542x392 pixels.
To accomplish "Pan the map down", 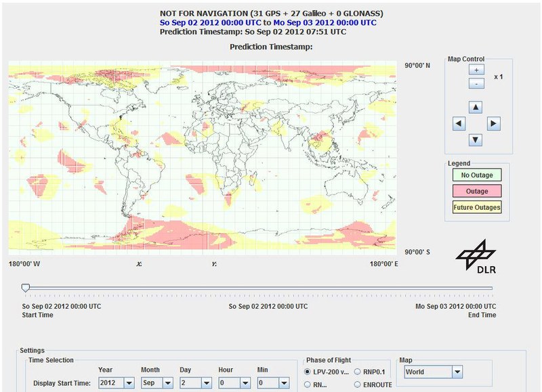I will (476, 139).
